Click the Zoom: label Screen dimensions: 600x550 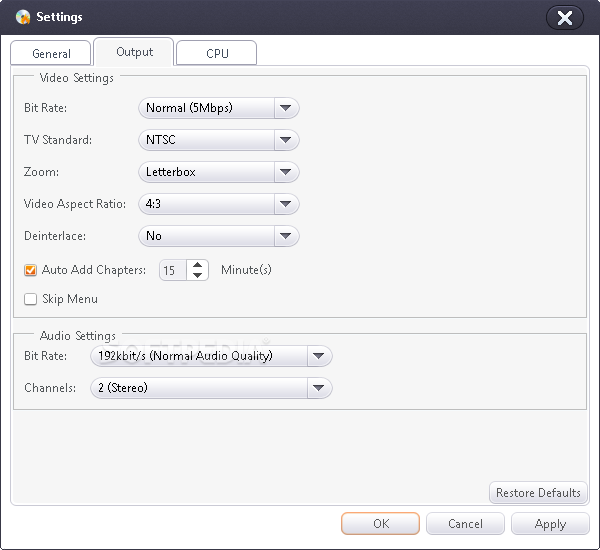pos(41,172)
